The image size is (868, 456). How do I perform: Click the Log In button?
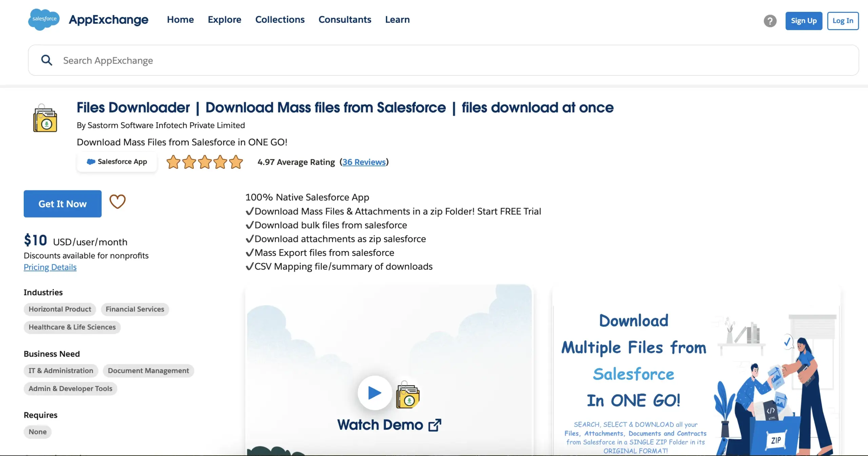click(843, 21)
